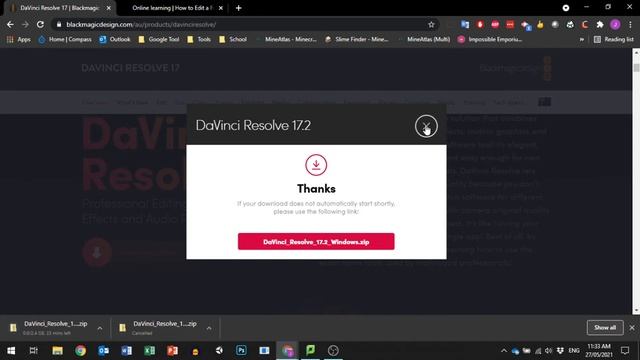Bookmark this page with the star icon
Image resolution: width=640 pixels, height=360 pixels.
pos(431,24)
